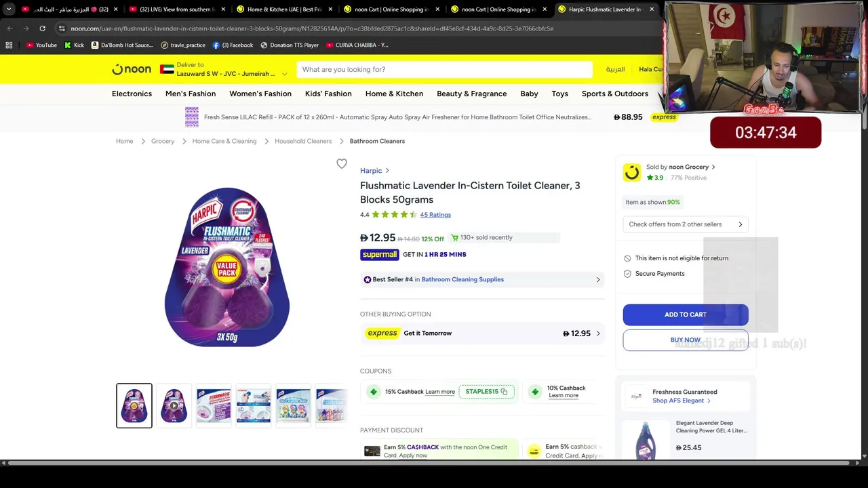Open the Kids' Fashion category

(x=328, y=94)
